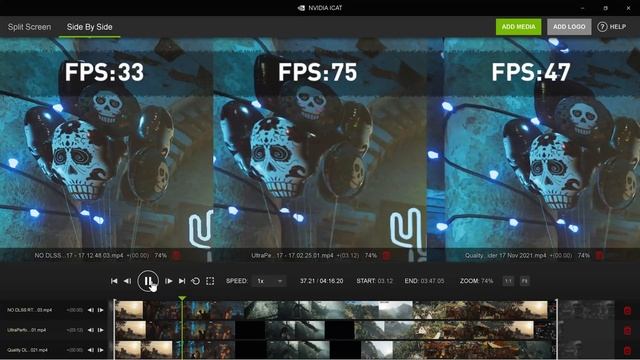Click the Quality DL track label
The width and height of the screenshot is (640, 360).
(x=27, y=350)
